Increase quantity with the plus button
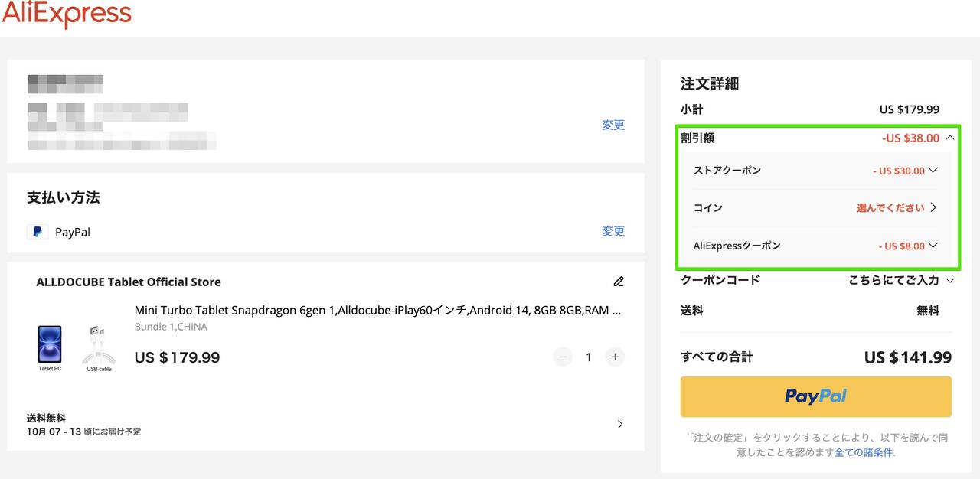 coord(614,357)
